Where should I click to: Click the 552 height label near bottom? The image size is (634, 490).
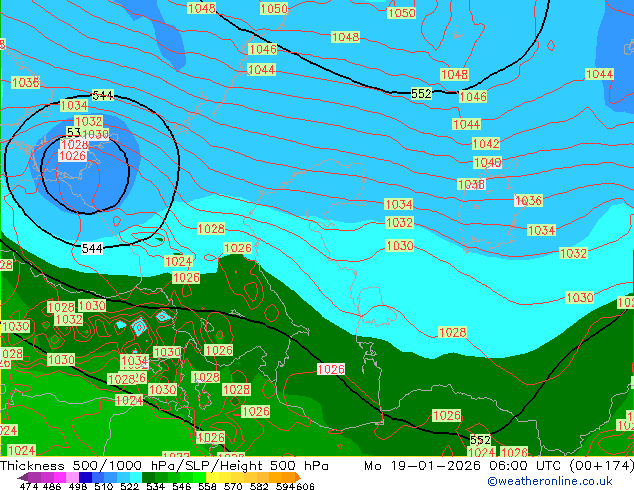click(480, 440)
